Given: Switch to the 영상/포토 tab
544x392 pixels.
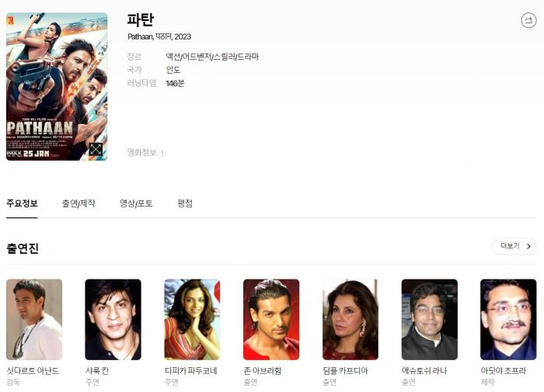Looking at the screenshot, I should (136, 203).
